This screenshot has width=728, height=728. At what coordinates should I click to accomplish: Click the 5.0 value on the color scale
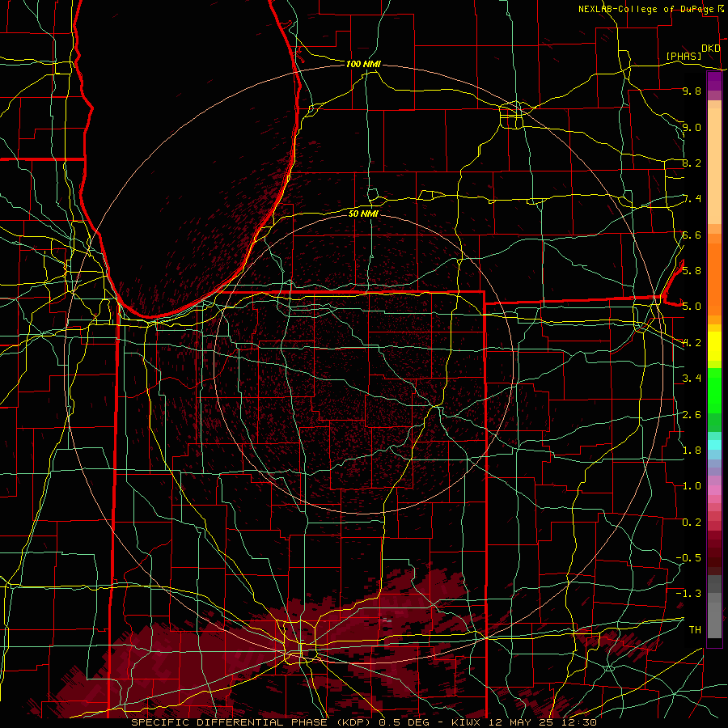pyautogui.click(x=692, y=307)
